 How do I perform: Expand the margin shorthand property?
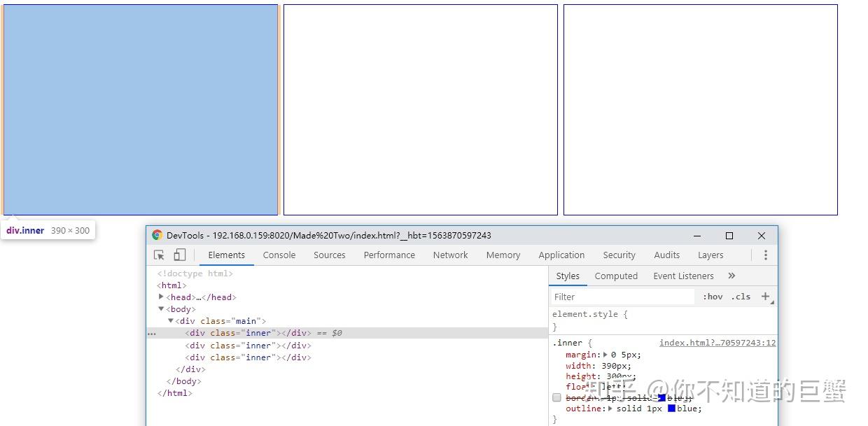tap(605, 355)
